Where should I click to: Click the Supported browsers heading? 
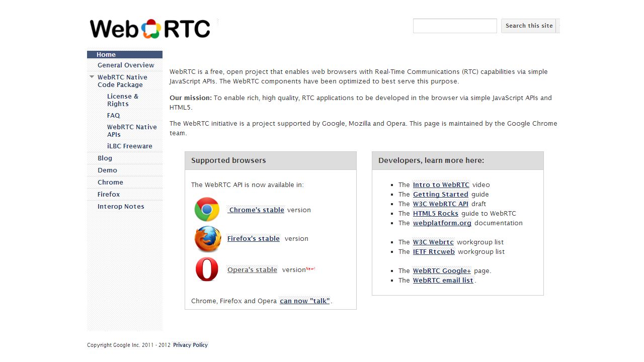click(228, 160)
